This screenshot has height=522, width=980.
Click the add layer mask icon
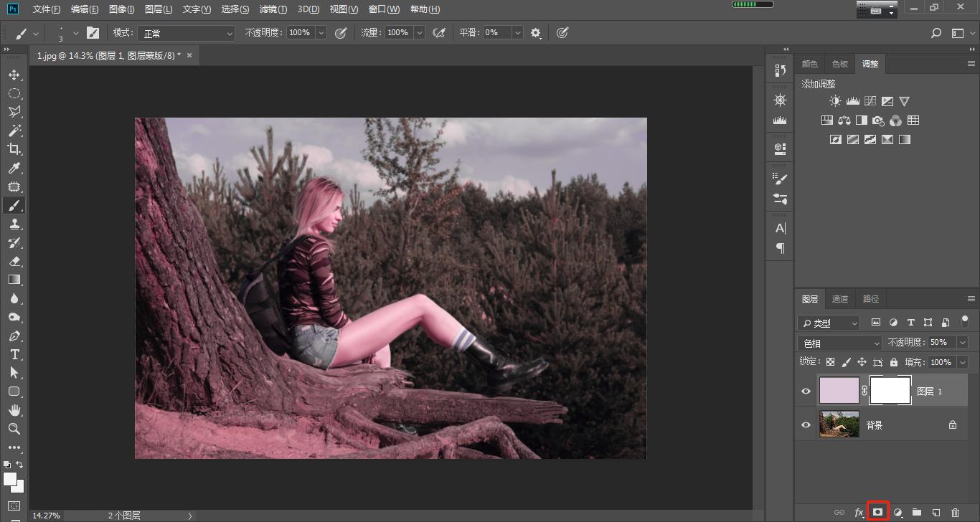pos(877,512)
